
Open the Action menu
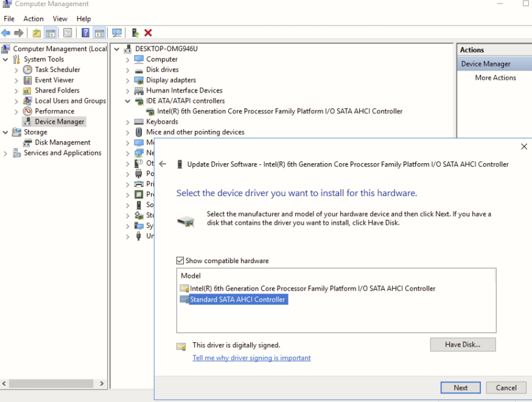pos(33,19)
